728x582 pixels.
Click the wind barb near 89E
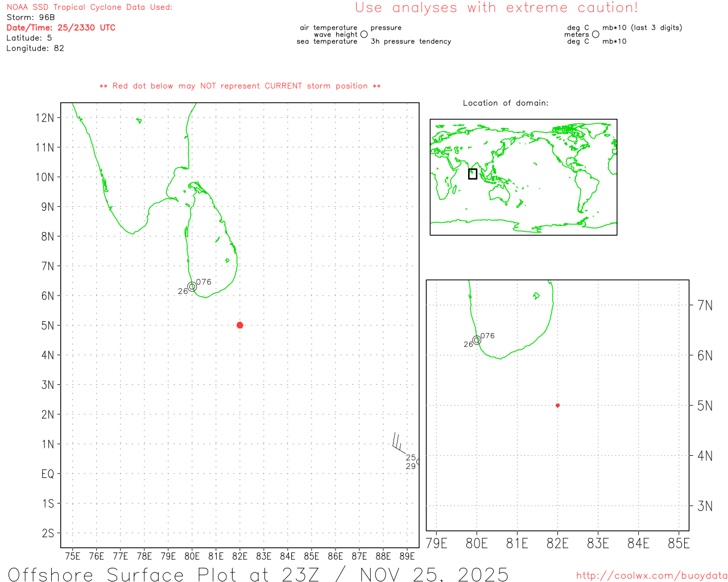(400, 443)
